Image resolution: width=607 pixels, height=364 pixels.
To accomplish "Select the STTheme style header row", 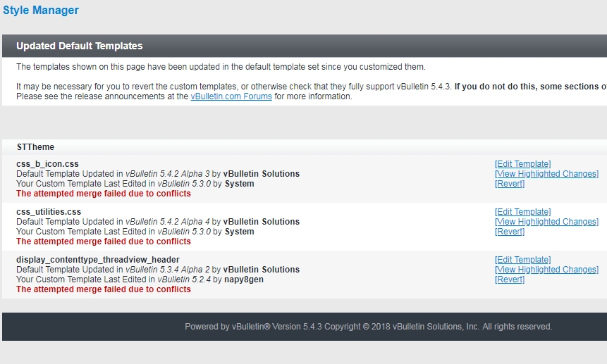I will [305, 147].
